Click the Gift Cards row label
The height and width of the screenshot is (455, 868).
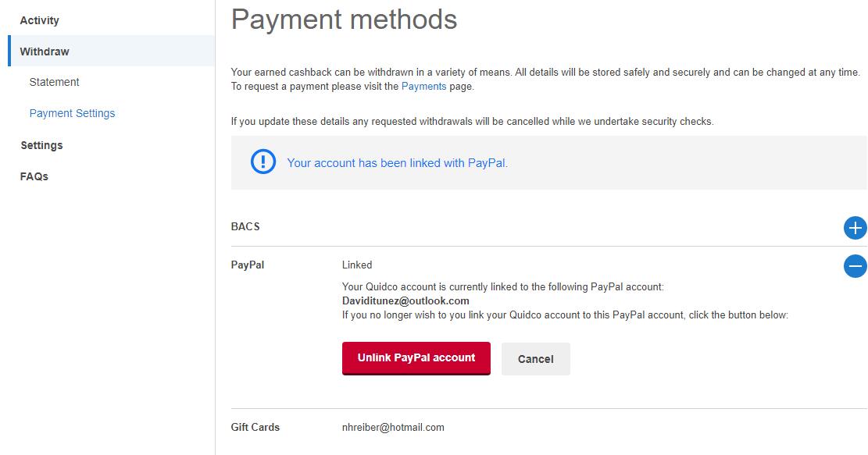(x=255, y=427)
